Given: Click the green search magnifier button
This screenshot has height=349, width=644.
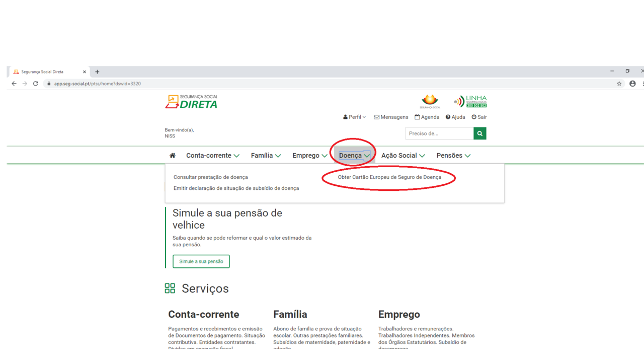Looking at the screenshot, I should pos(480,133).
